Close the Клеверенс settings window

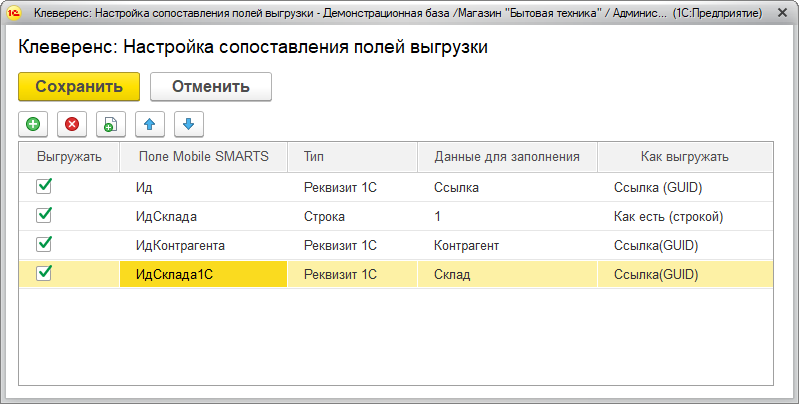(782, 13)
